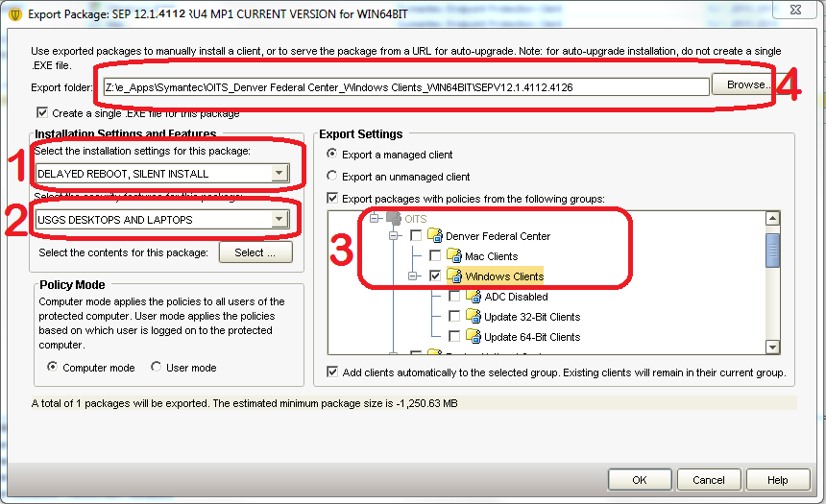826x504 pixels.
Task: Collapse the Denver Federal Center tree node
Action: 394,236
